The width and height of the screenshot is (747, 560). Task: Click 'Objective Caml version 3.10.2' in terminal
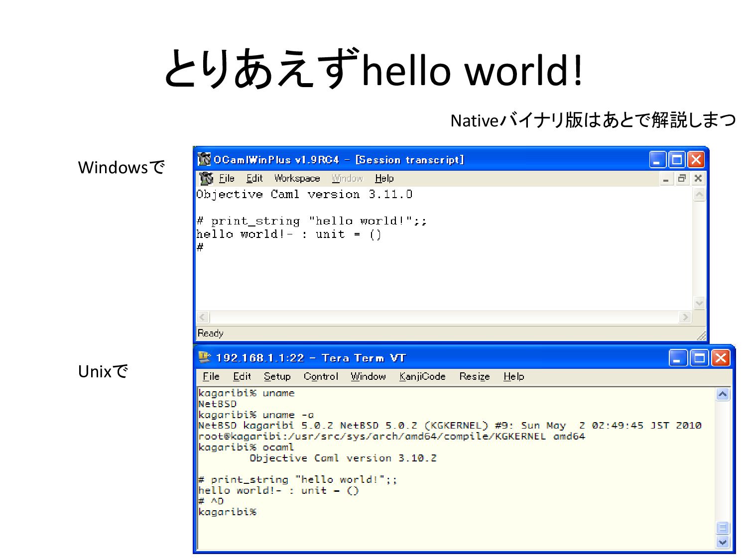(x=343, y=458)
